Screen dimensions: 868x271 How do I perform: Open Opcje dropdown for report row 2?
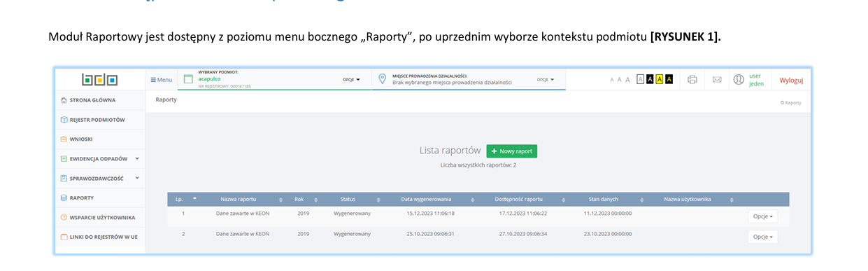(762, 237)
